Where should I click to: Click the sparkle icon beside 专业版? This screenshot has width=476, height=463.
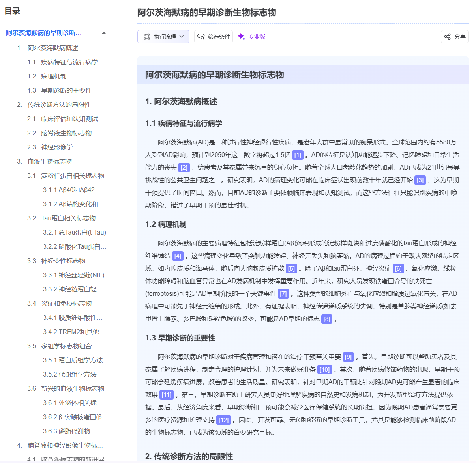point(242,37)
